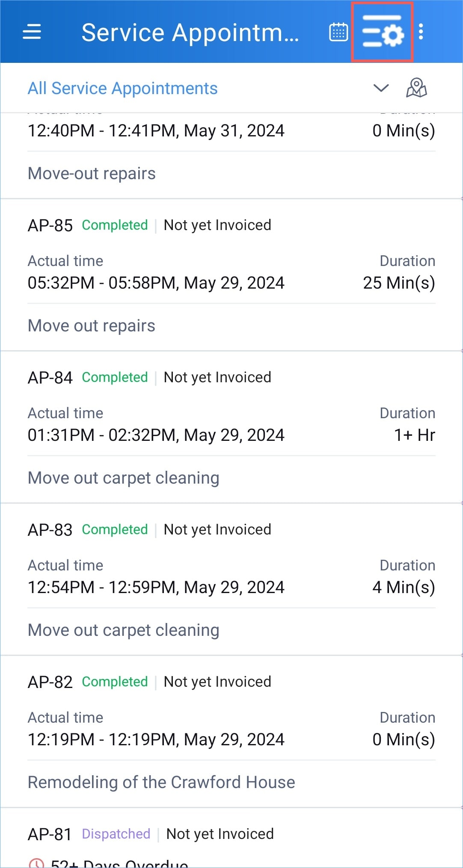Open the hamburger navigation menu

pos(32,32)
